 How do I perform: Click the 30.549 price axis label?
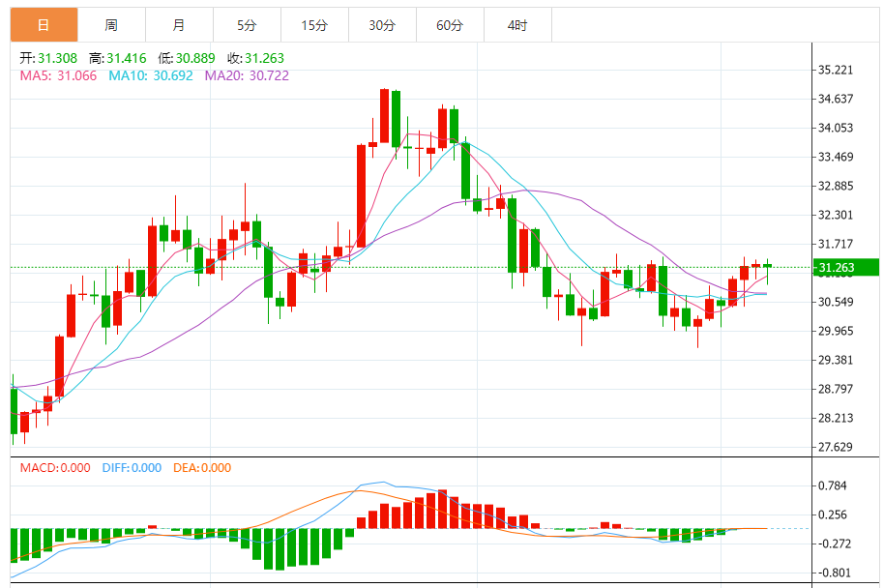836,302
